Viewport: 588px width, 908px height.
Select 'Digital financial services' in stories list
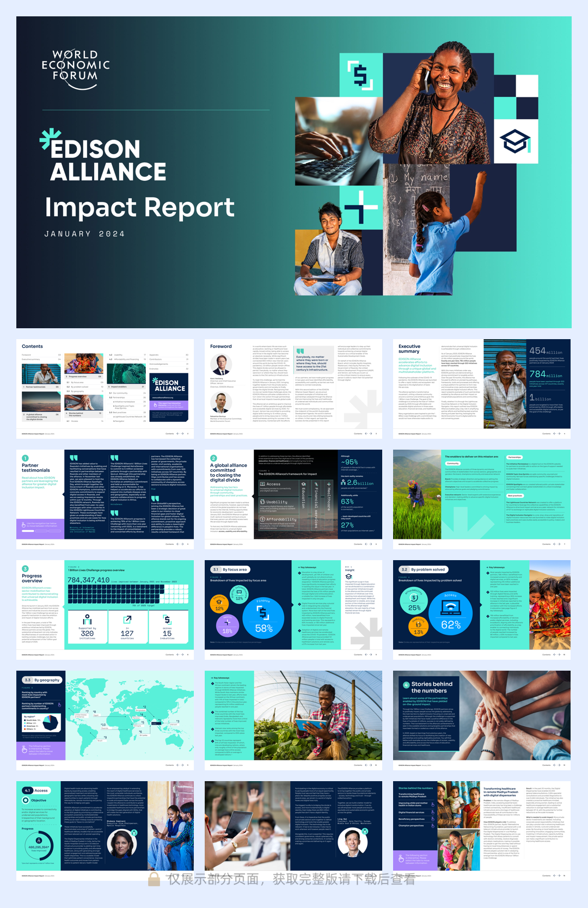pos(411,812)
